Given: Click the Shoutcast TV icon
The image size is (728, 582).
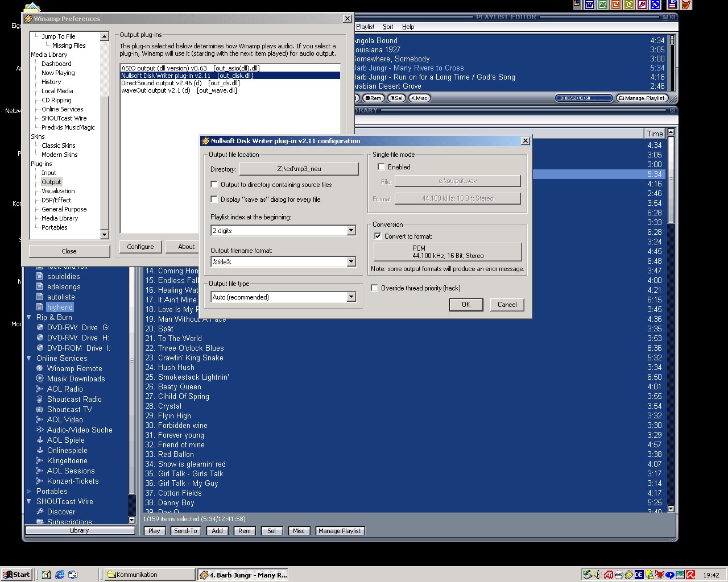Looking at the screenshot, I should (40, 409).
